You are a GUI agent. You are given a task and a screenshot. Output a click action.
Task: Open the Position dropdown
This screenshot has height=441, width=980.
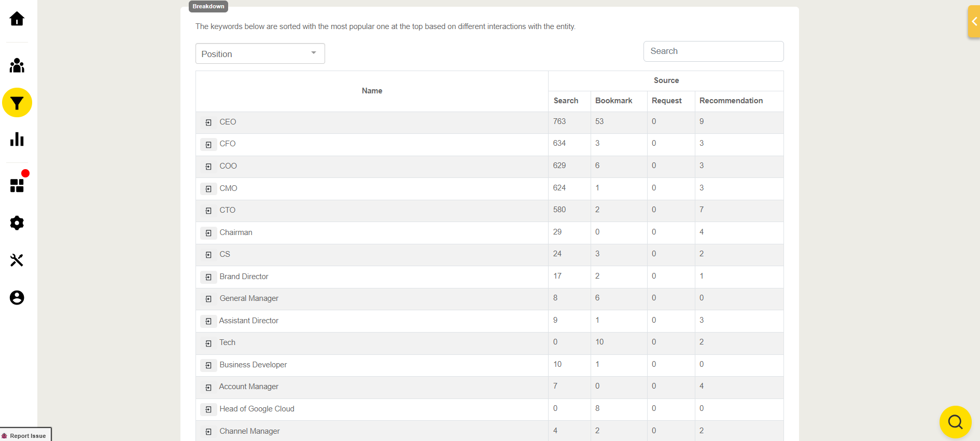(x=260, y=53)
